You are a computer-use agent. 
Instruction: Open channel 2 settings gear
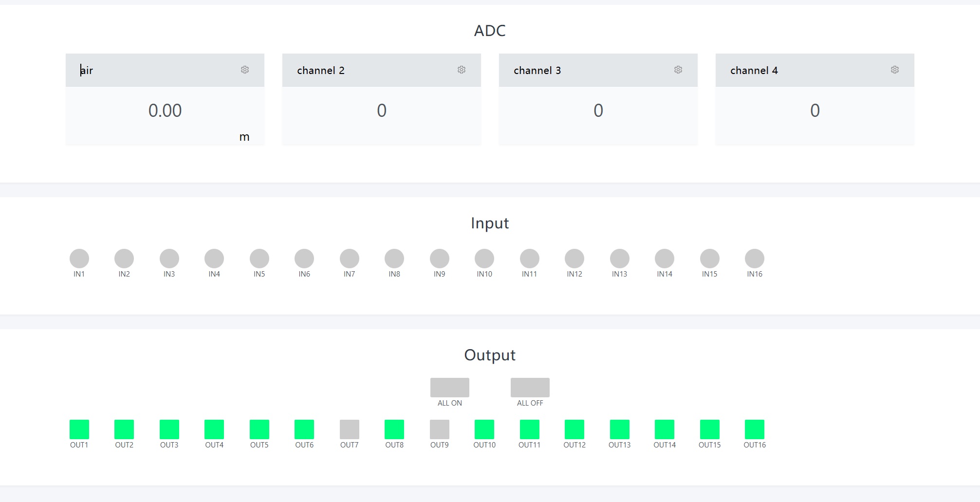point(462,70)
